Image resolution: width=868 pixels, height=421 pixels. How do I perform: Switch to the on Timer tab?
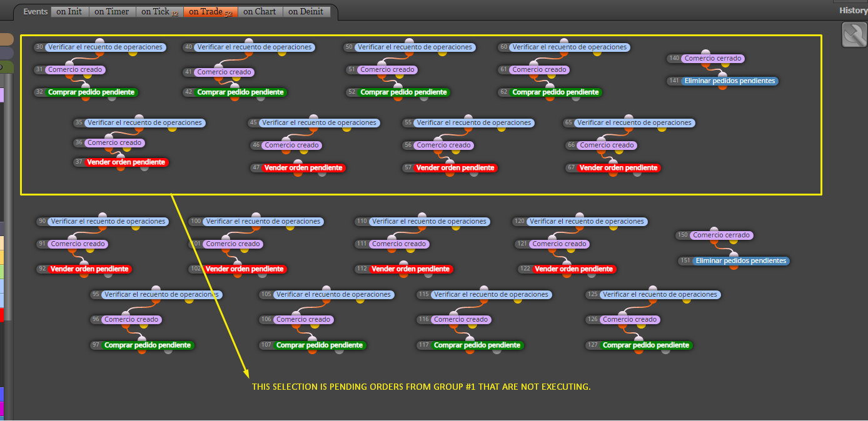113,11
